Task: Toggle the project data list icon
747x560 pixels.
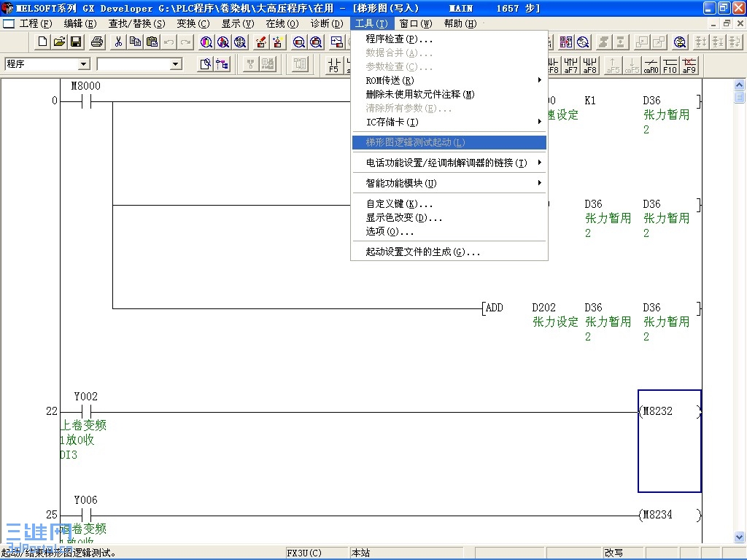Action: 205,64
